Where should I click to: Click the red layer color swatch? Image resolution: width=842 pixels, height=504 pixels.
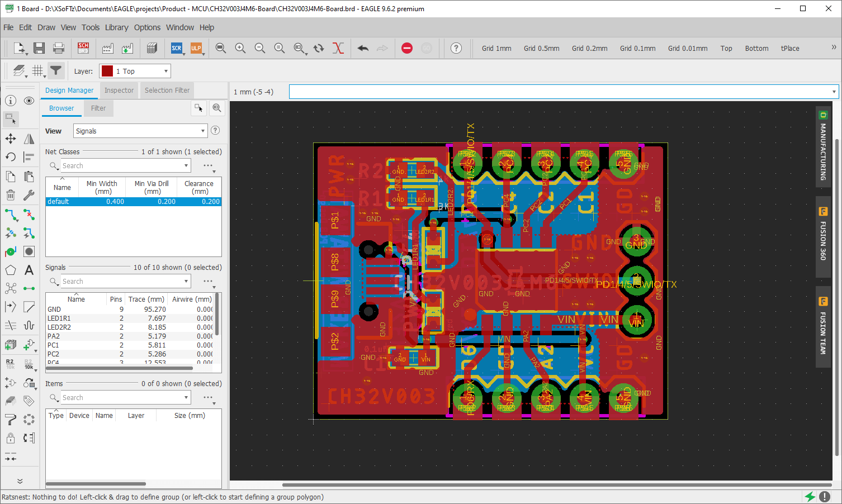click(x=107, y=71)
